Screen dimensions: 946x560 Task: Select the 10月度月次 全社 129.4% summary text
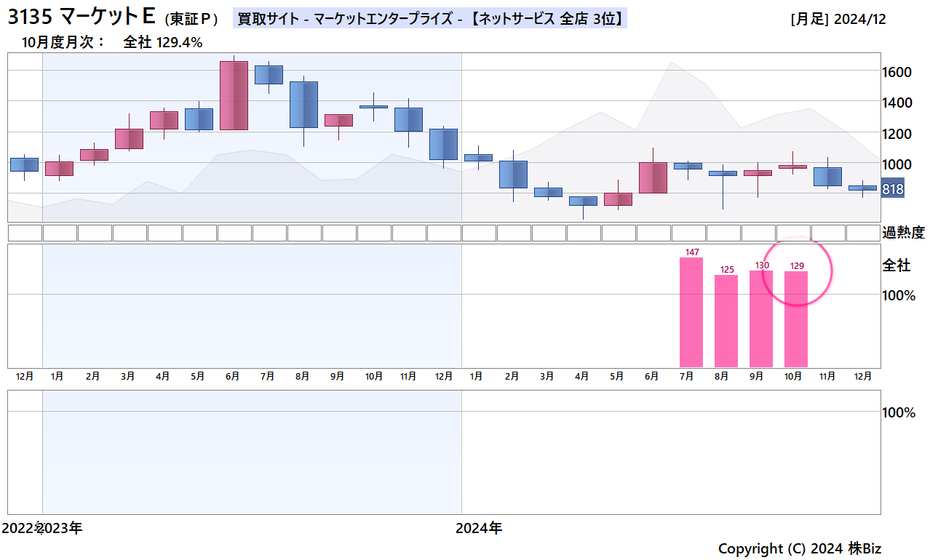click(112, 42)
